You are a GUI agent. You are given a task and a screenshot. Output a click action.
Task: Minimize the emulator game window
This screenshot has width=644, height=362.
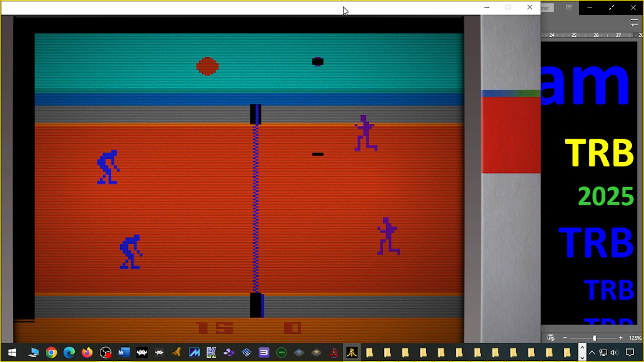(x=487, y=7)
